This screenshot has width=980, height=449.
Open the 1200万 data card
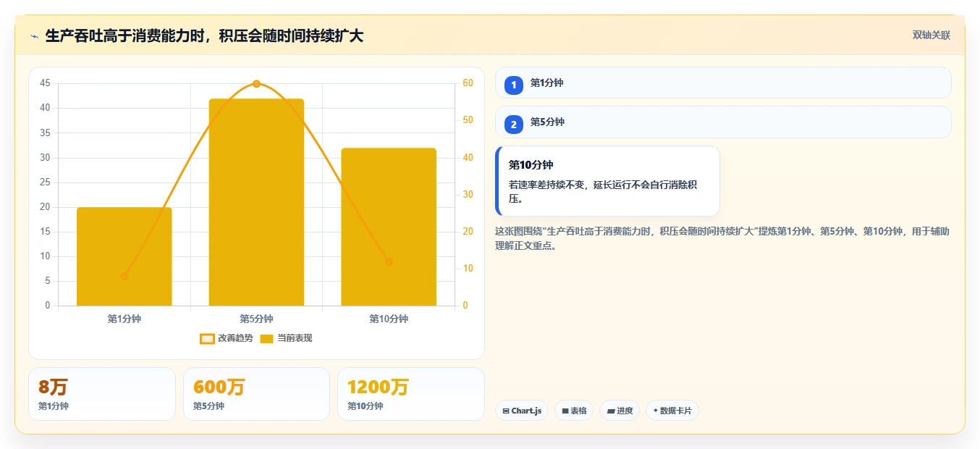click(x=411, y=394)
